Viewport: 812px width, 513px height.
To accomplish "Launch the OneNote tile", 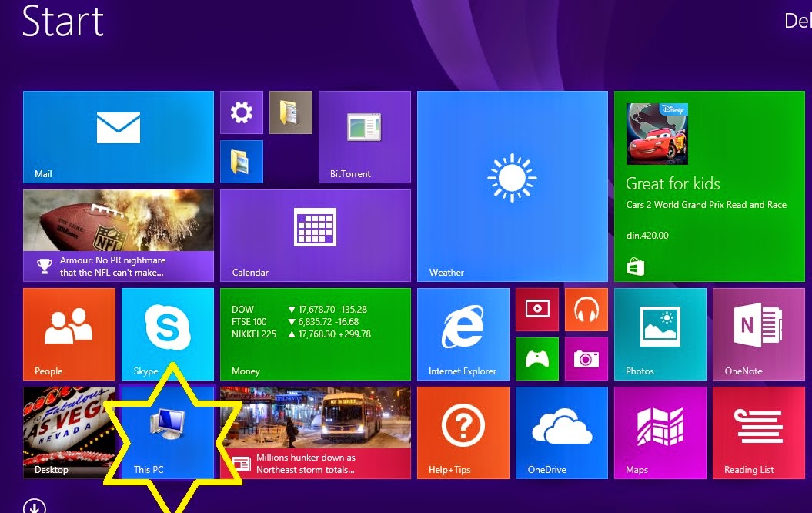I will [759, 334].
